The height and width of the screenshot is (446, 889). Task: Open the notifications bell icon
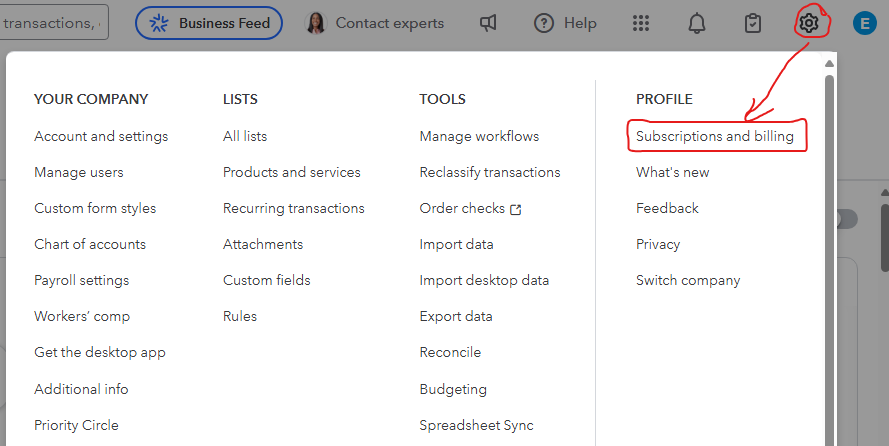tap(697, 23)
